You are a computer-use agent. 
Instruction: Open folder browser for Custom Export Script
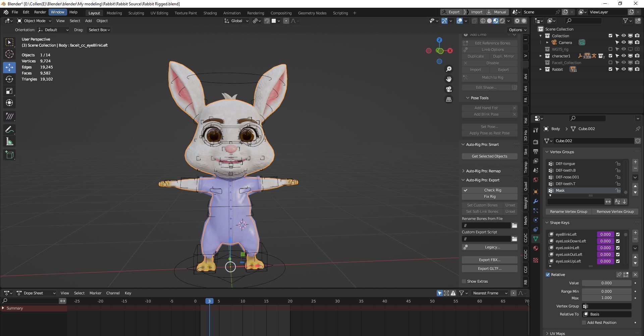pyautogui.click(x=514, y=239)
